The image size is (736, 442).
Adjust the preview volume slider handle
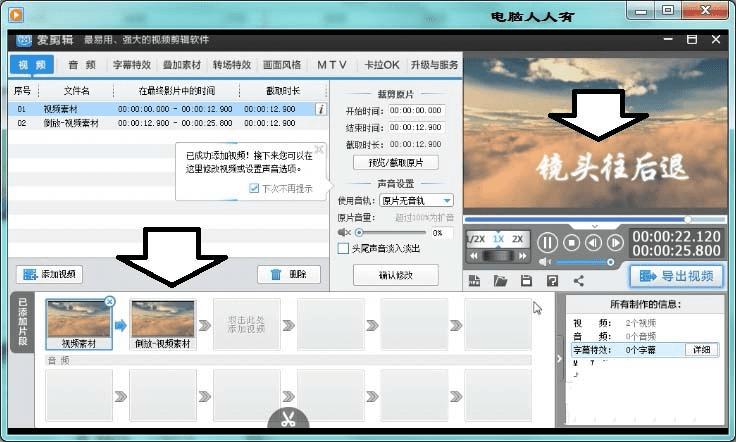point(611,262)
